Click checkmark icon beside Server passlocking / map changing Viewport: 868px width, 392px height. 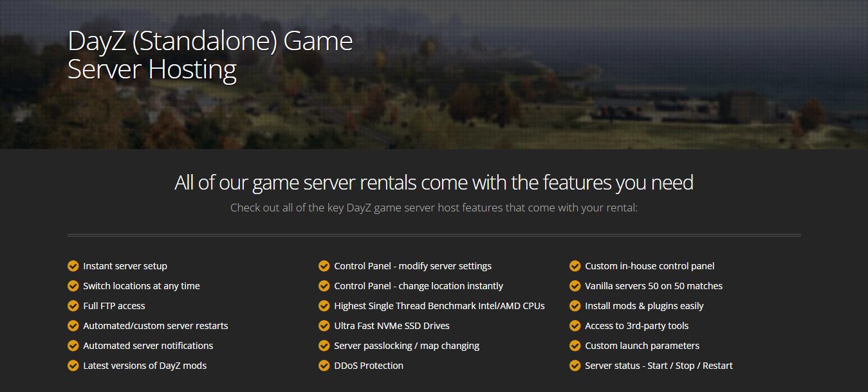[x=324, y=346]
